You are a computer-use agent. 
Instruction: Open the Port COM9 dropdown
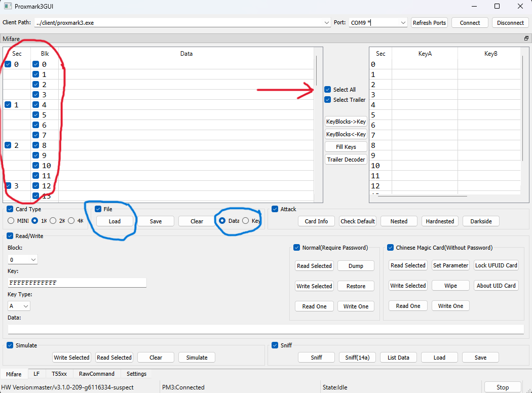tap(403, 23)
